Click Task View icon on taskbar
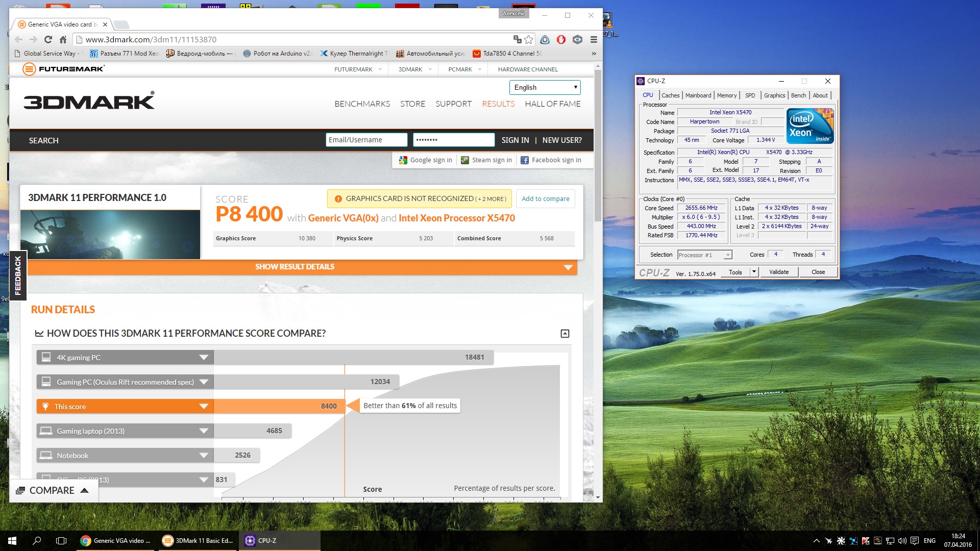This screenshot has height=551, width=980. click(61, 541)
